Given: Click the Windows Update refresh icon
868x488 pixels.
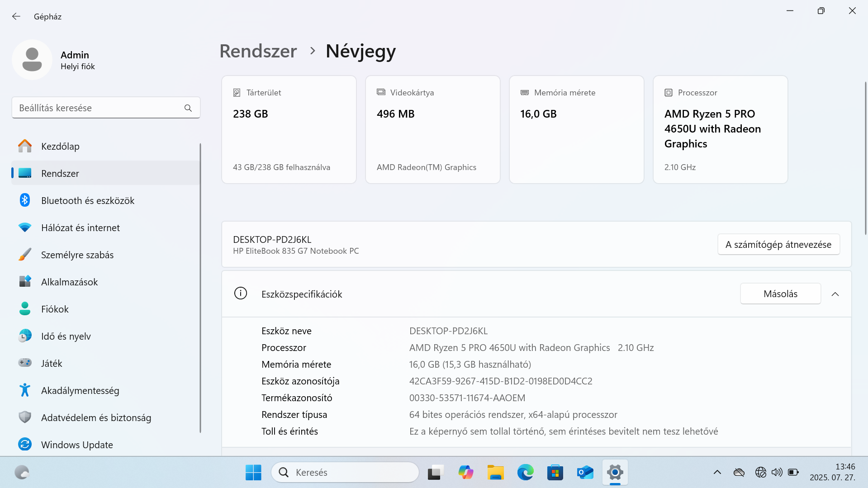Looking at the screenshot, I should click(25, 445).
